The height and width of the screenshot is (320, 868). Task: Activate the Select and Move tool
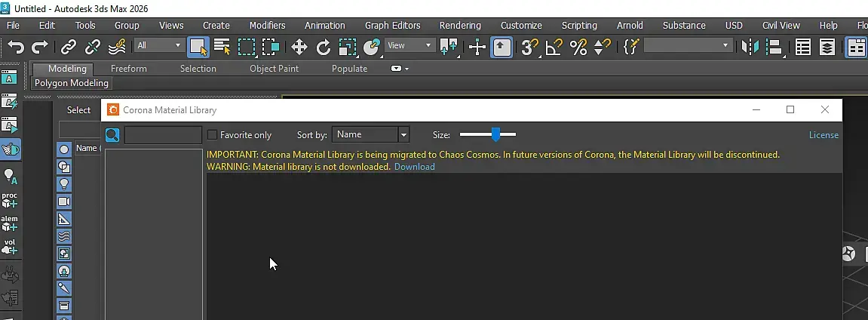[299, 47]
